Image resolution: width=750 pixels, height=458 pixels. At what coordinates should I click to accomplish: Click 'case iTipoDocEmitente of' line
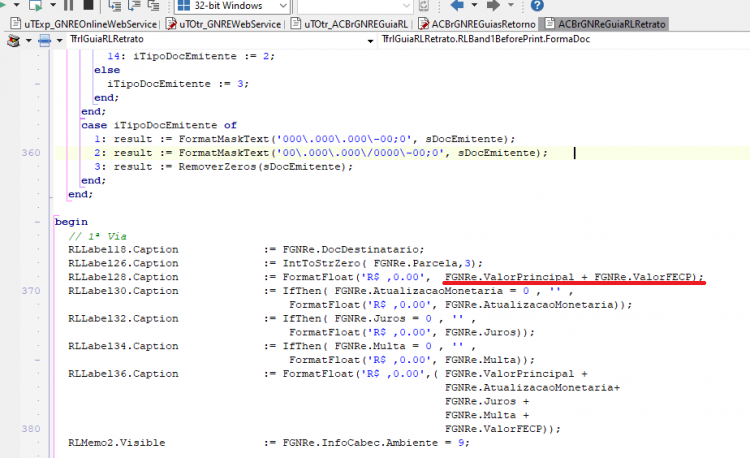click(159, 125)
